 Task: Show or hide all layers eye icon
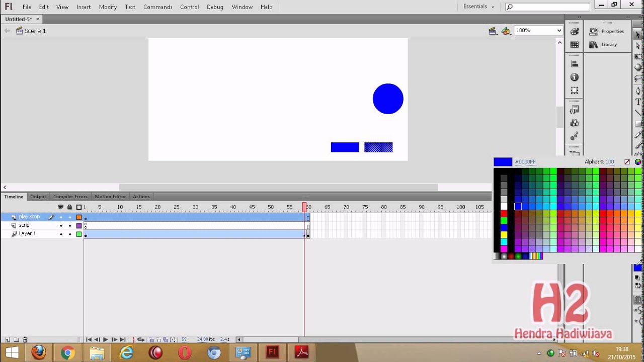pos(61,207)
